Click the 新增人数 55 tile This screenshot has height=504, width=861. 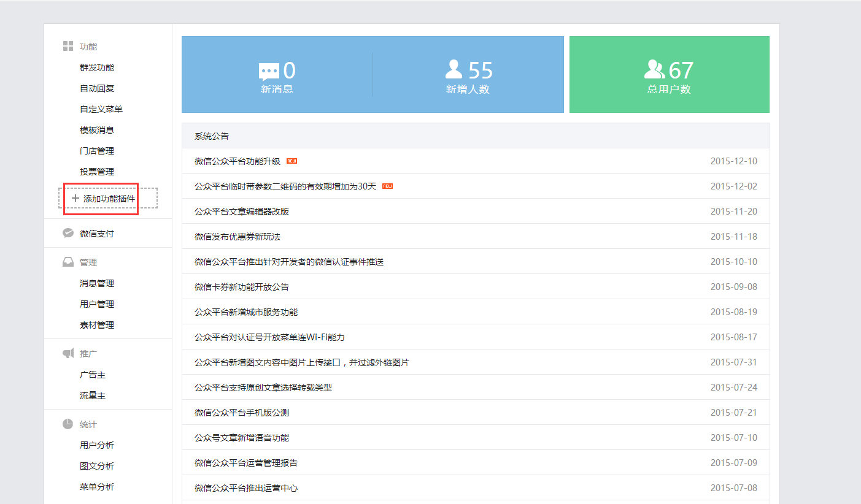(x=468, y=75)
